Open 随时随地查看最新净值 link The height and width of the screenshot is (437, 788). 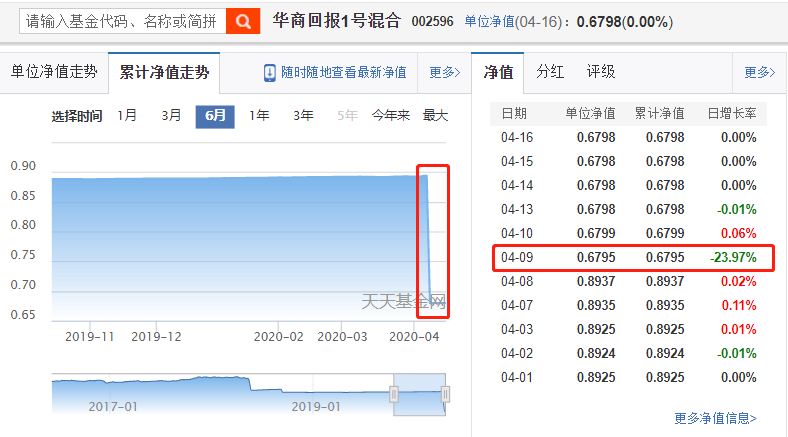pyautogui.click(x=344, y=73)
